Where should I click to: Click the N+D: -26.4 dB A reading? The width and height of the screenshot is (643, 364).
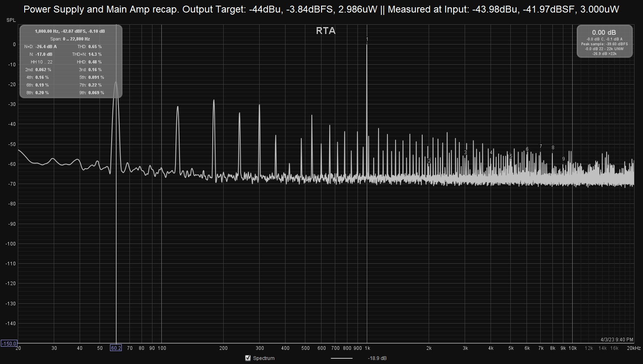click(40, 47)
